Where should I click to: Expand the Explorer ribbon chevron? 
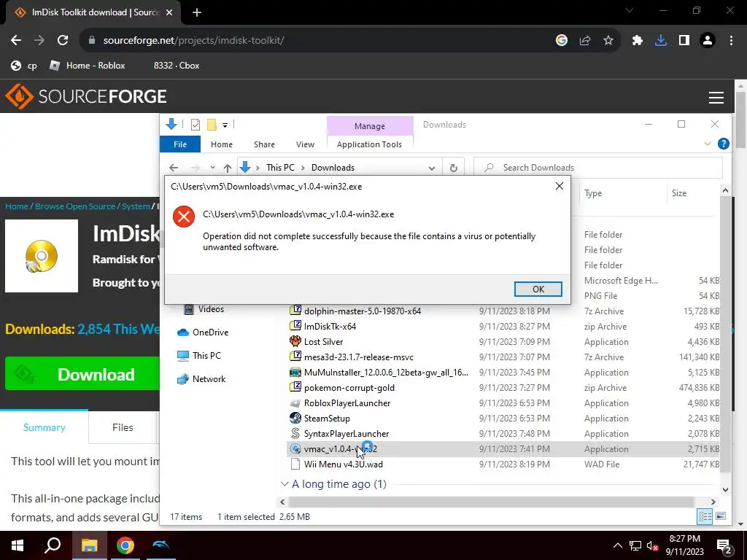[708, 144]
